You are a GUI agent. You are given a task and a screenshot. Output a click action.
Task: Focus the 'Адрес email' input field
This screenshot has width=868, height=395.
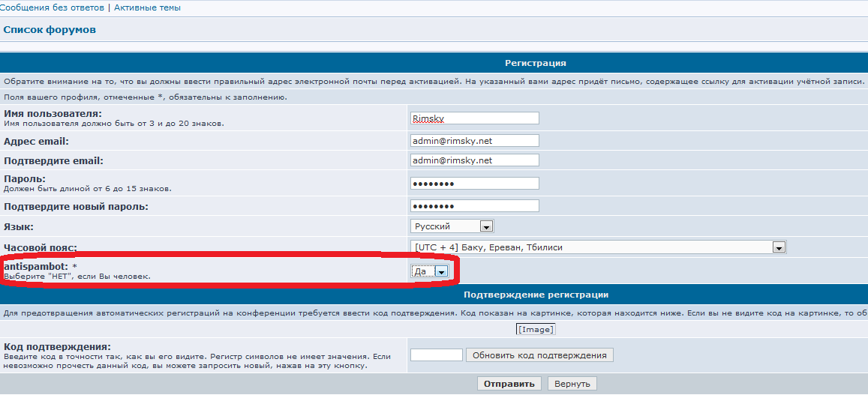[x=474, y=140]
